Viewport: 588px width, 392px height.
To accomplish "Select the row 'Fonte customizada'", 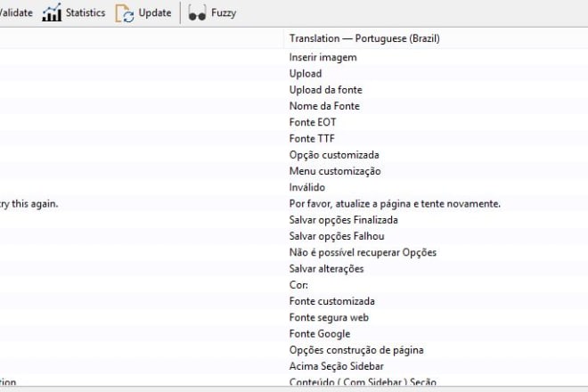I will [x=332, y=301].
